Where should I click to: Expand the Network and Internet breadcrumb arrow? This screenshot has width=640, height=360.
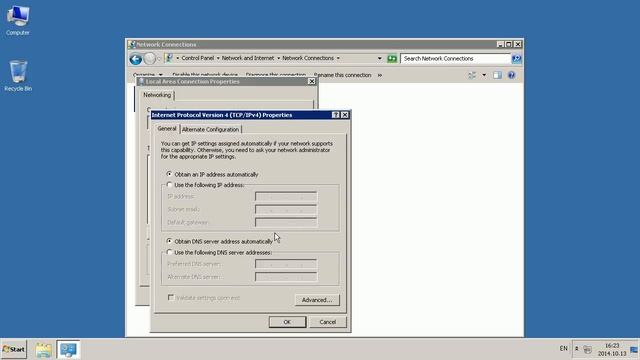tap(278, 58)
